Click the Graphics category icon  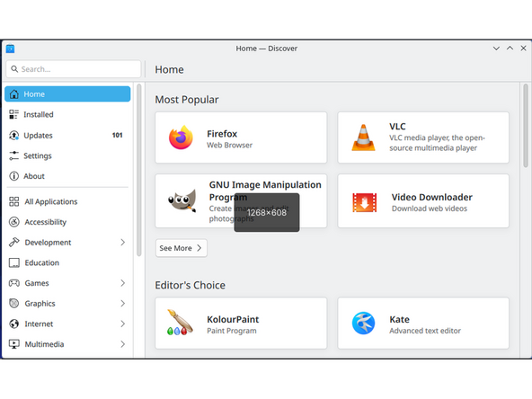[13, 304]
